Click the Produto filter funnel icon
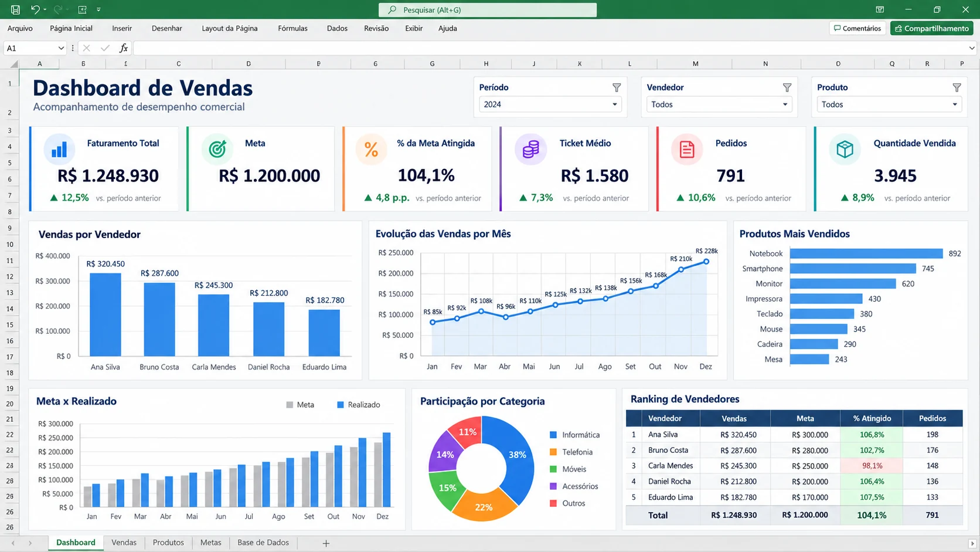This screenshot has width=980, height=552. 957,87
